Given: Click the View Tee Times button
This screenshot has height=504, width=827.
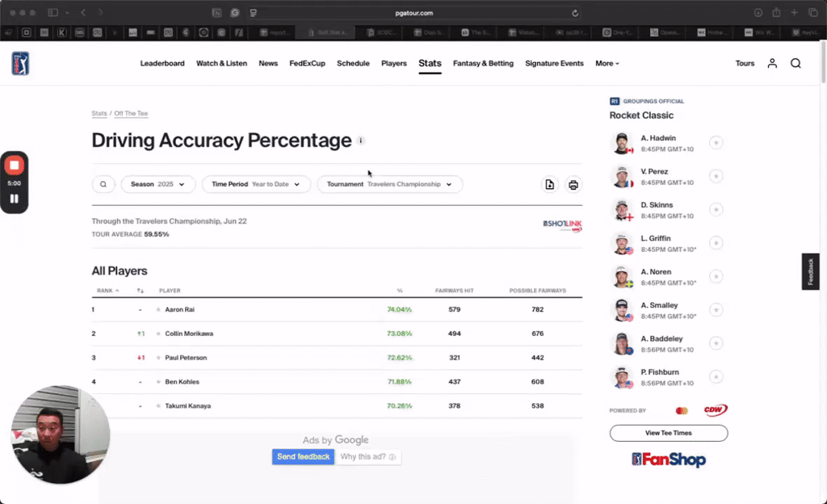Looking at the screenshot, I should [669, 433].
